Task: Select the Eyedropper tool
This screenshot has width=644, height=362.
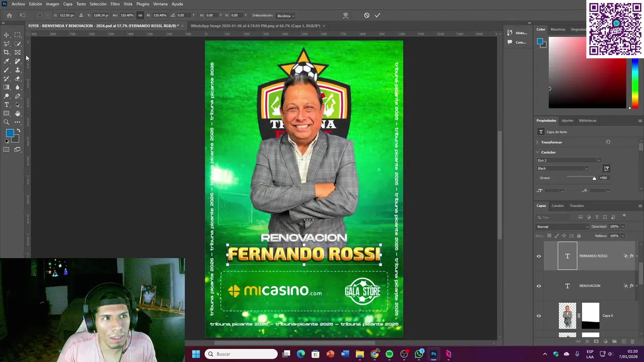Action: [7, 61]
